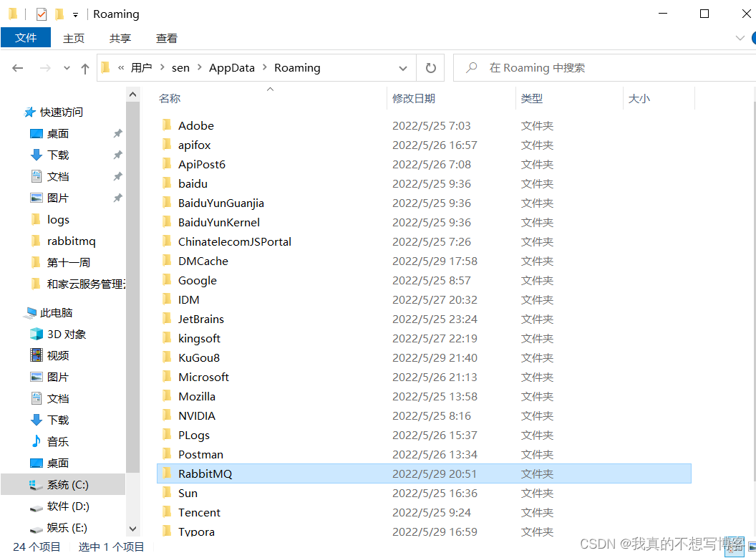Click the baidu folder icon
This screenshot has width=756, height=558.
[167, 183]
